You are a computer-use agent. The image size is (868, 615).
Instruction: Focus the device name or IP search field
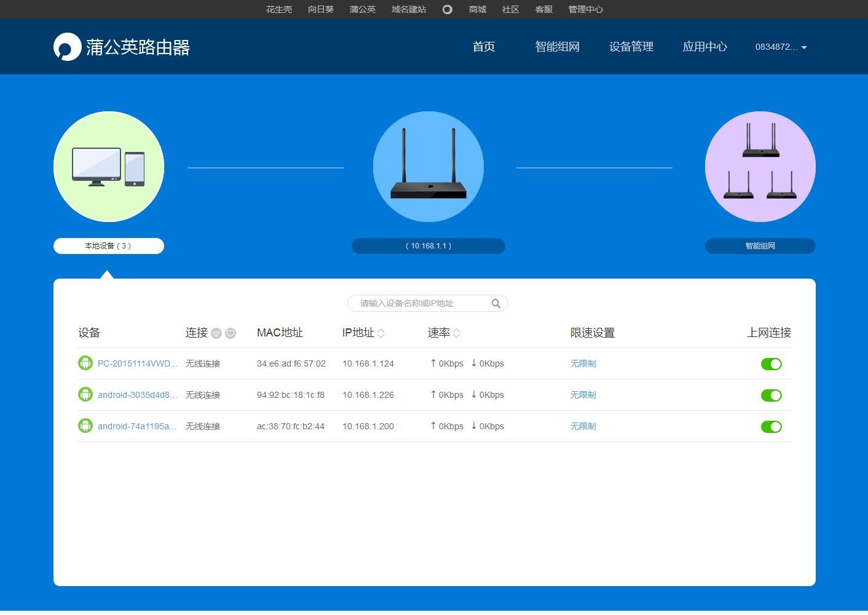coord(428,303)
